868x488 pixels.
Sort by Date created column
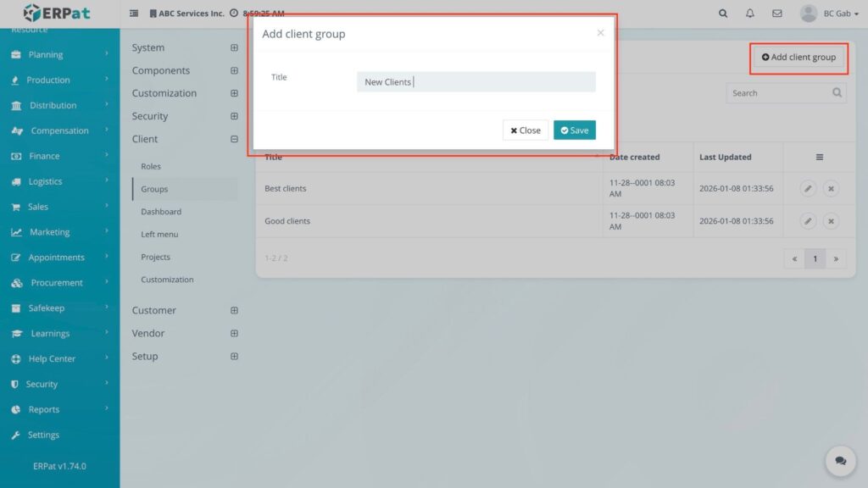click(x=634, y=157)
